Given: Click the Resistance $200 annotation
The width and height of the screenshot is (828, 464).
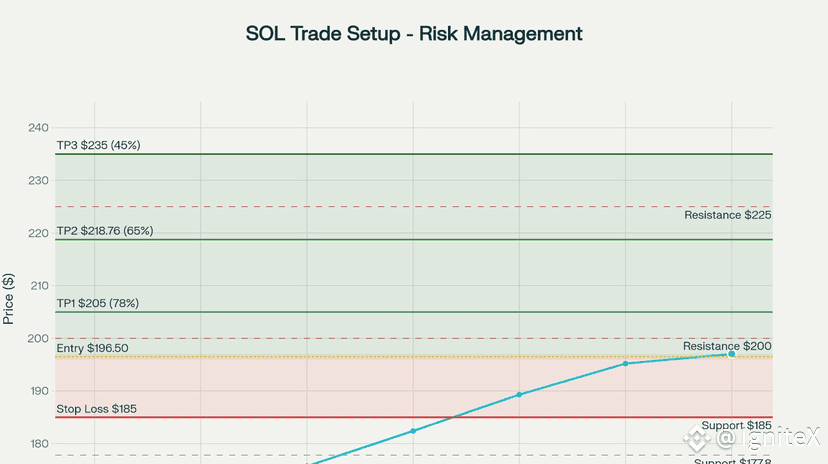Looking at the screenshot, I should [727, 346].
